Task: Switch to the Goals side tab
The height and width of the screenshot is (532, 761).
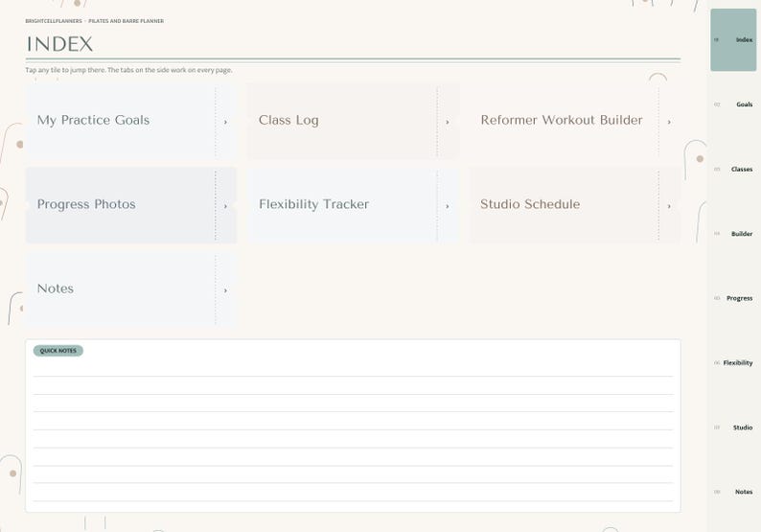Action: [x=733, y=104]
